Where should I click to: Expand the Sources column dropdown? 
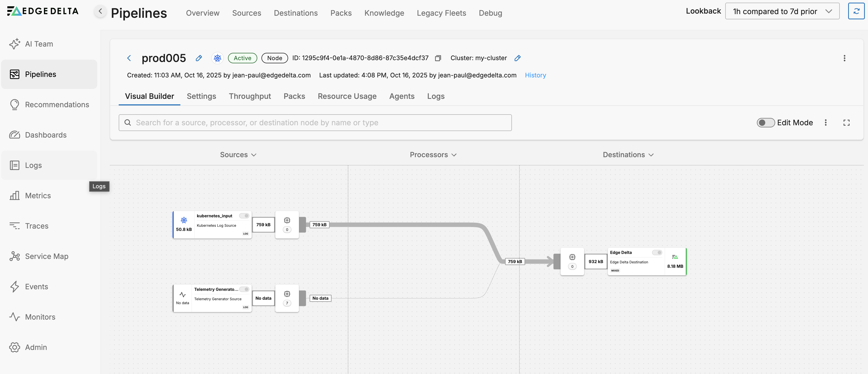[238, 155]
